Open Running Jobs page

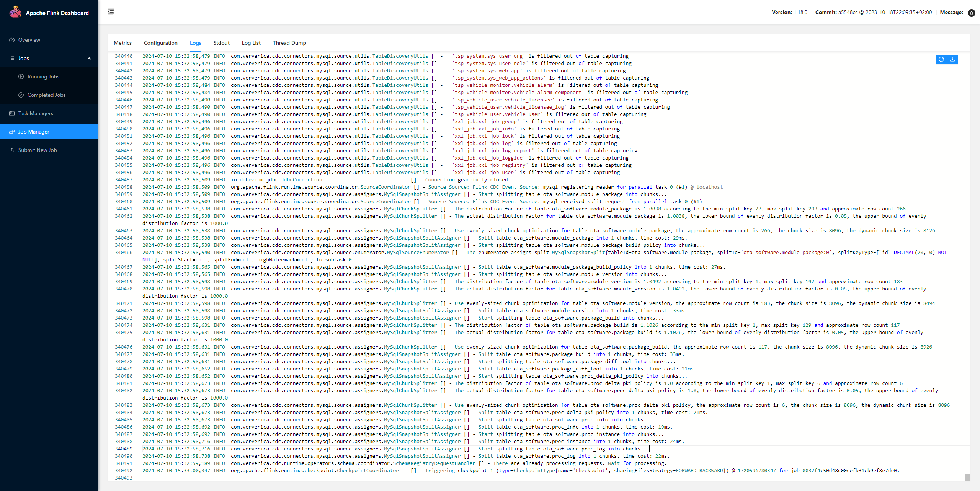tap(49, 77)
